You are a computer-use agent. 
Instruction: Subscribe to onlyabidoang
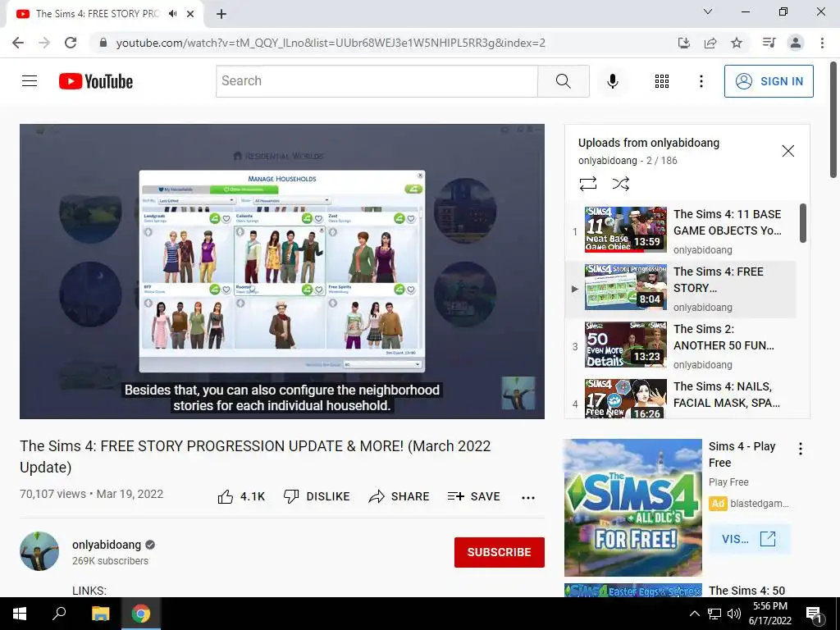[x=500, y=552]
